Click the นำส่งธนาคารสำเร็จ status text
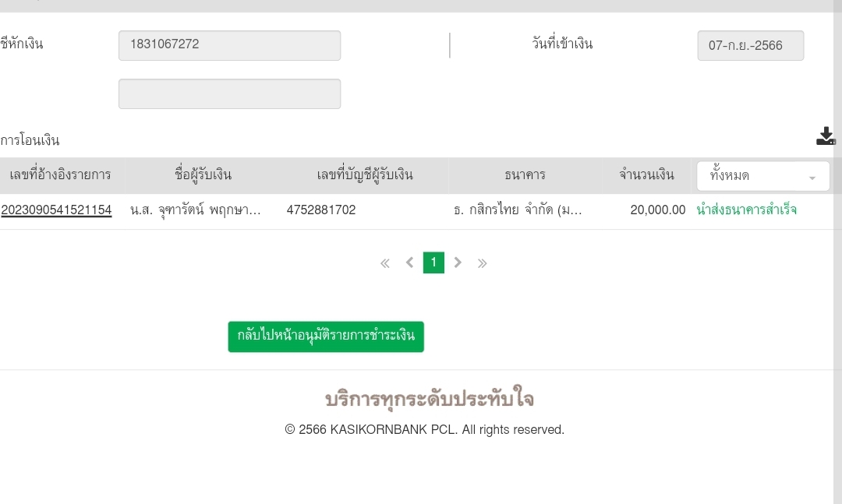 746,210
